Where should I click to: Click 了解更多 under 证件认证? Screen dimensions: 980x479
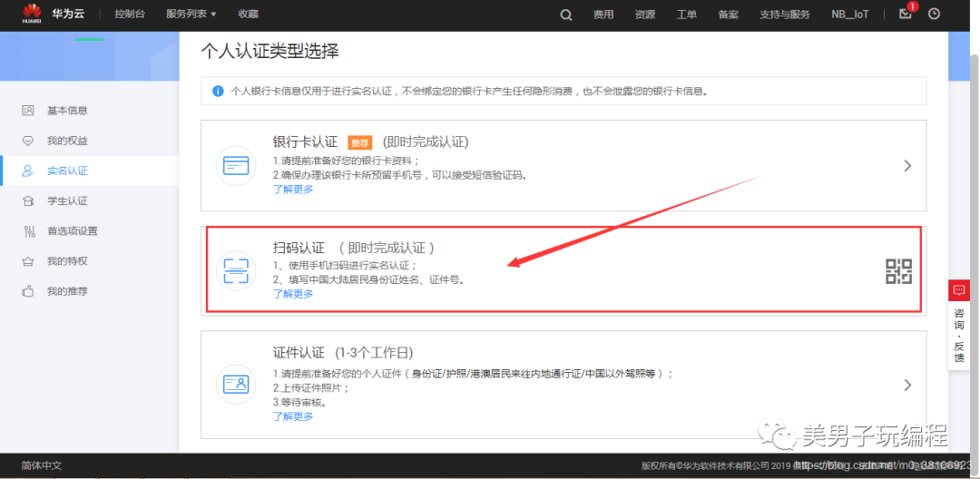click(293, 415)
